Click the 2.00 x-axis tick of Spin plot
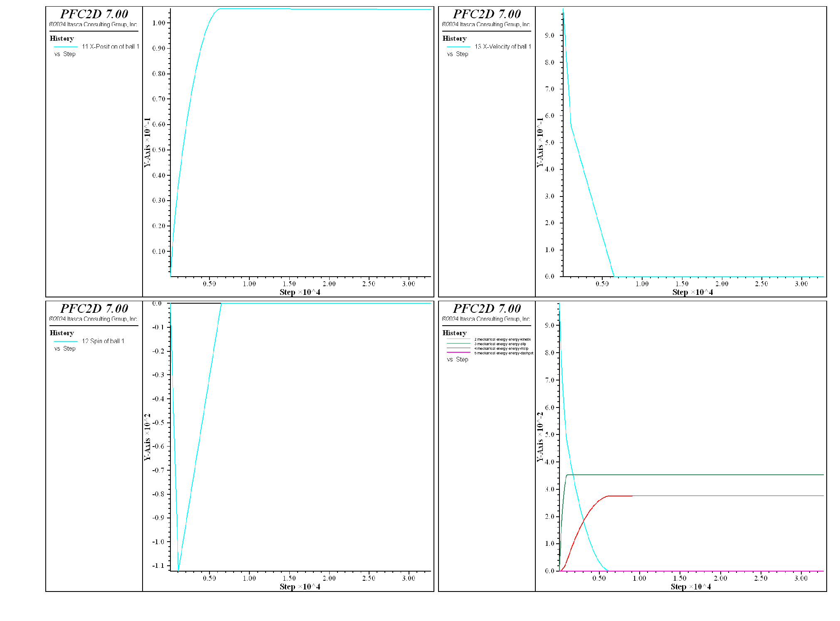 329,578
